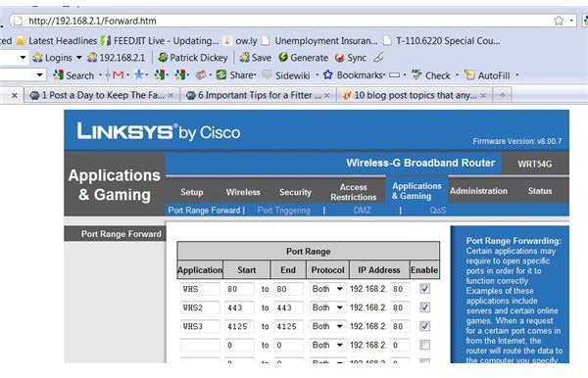The width and height of the screenshot is (588, 378).
Task: Expand the Logins dropdown arrow
Action: [x=79, y=58]
